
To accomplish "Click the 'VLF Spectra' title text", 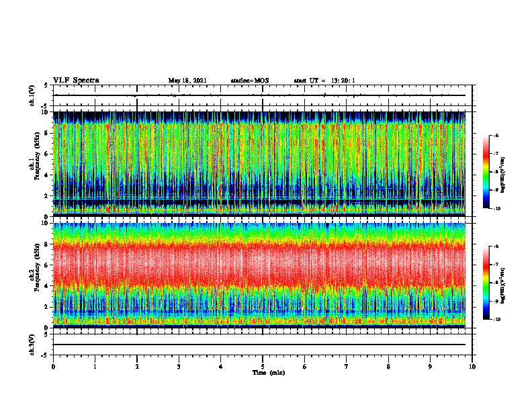I will (x=76, y=81).
